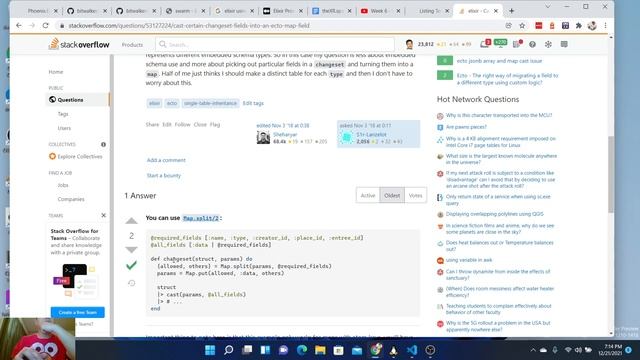Click the green accepted checkmark on the answer
The width and height of the screenshot is (640, 360).
tap(131, 266)
